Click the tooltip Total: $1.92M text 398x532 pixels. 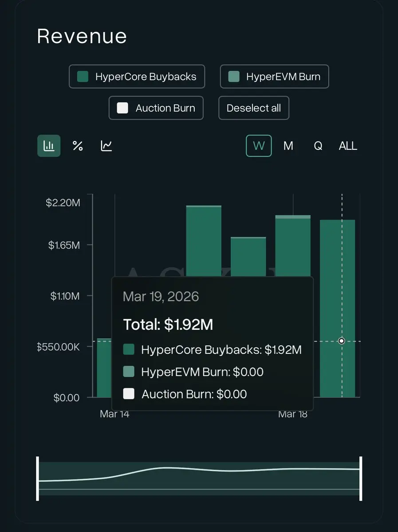[168, 325]
